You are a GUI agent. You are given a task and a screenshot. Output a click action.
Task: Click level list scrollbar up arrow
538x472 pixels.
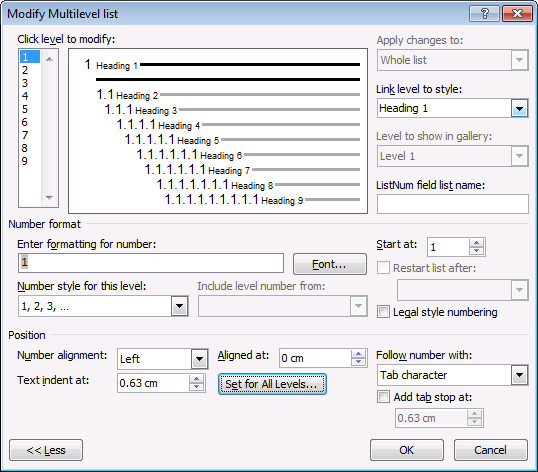click(x=49, y=59)
